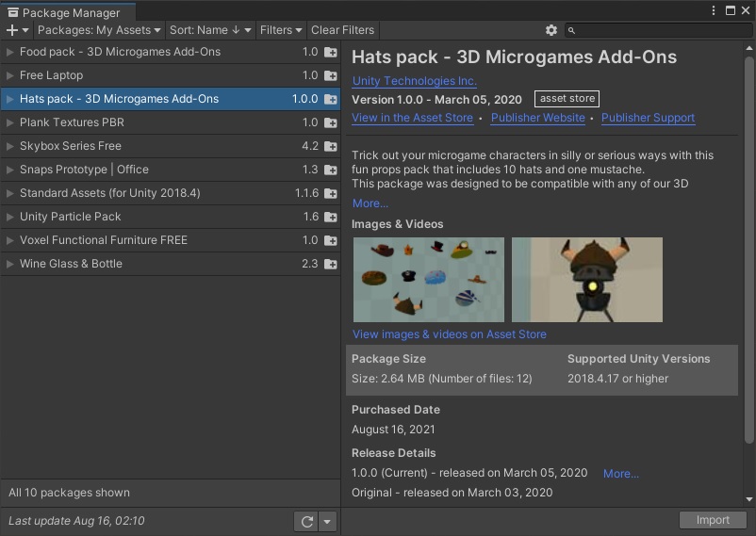
Task: Click View in the Asset Store link
Action: (x=412, y=118)
